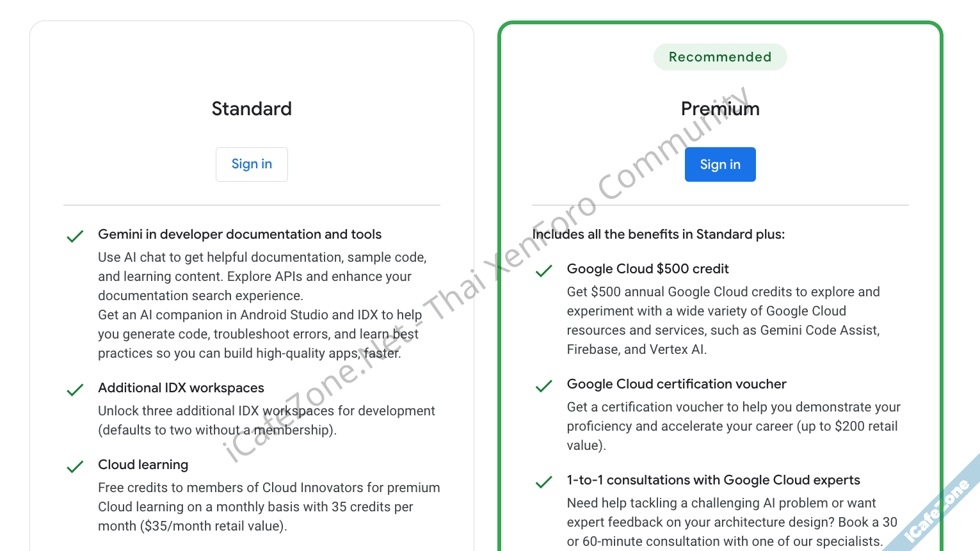This screenshot has height=551, width=980.
Task: Click '1-to-1 consultations with Google Cloud experts' heading
Action: (x=713, y=480)
